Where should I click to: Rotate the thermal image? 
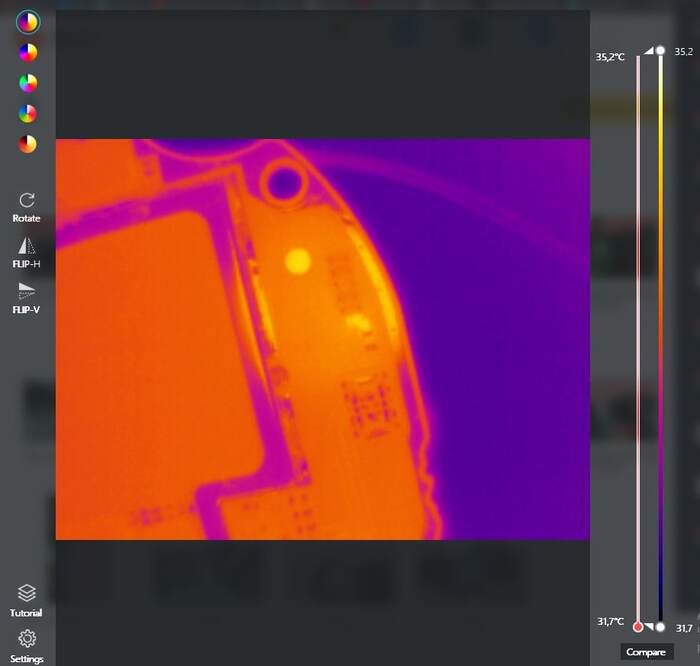(26, 208)
